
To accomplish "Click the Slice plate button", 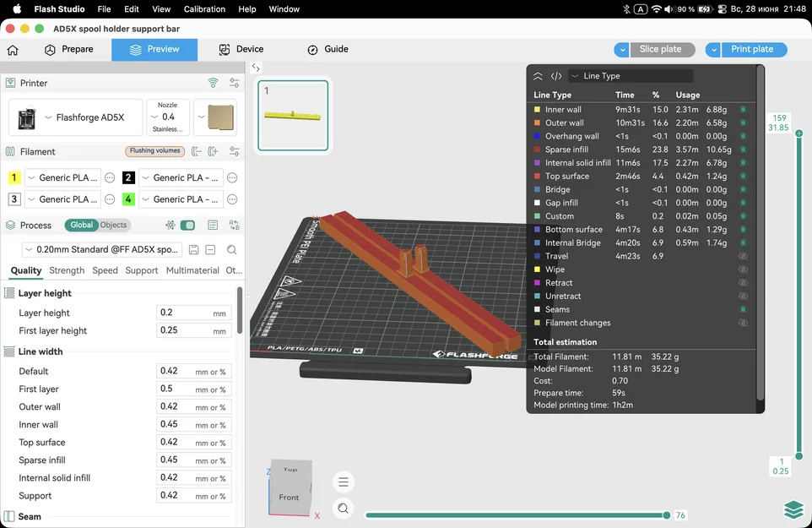I will [x=661, y=49].
